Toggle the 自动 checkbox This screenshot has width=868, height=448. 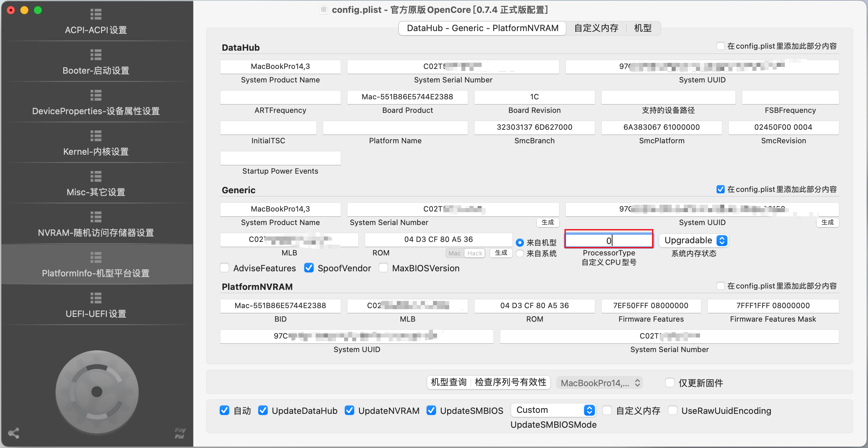[224, 410]
